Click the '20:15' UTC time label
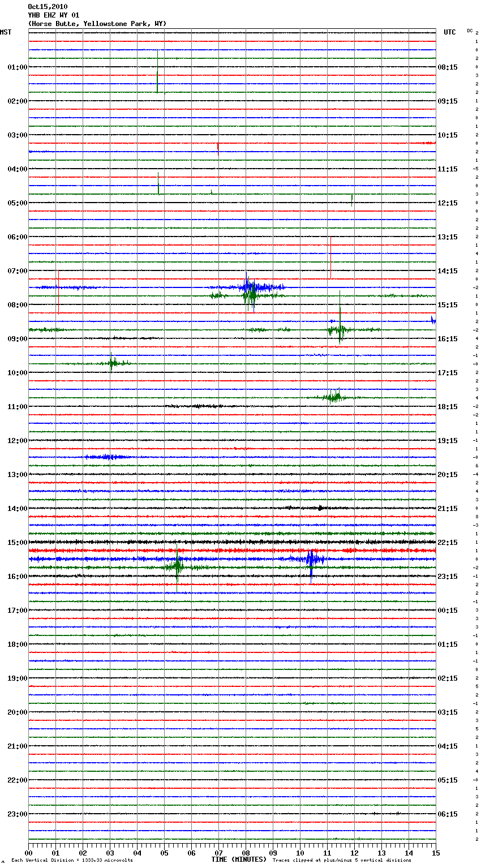The image size is (481, 868). click(x=448, y=475)
